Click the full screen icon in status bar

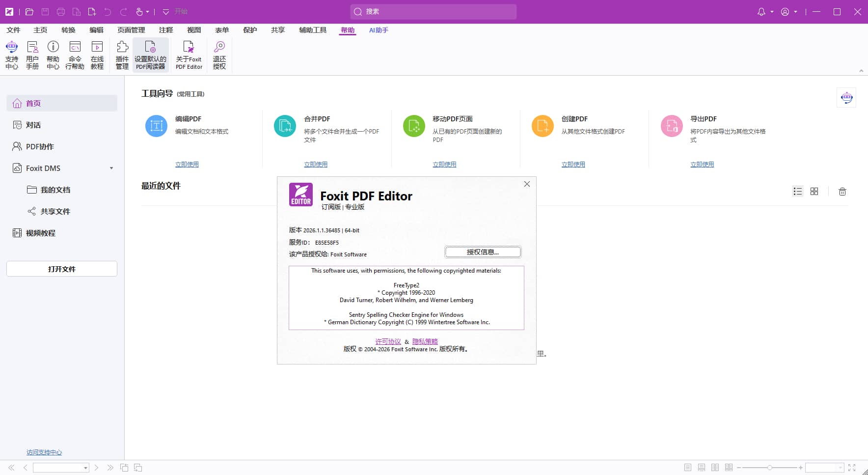pos(852,468)
